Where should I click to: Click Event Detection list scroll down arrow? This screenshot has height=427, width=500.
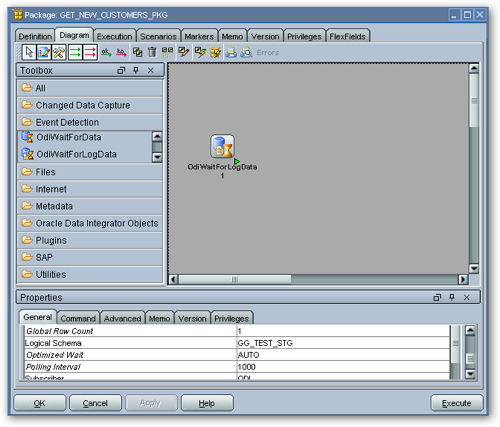pyautogui.click(x=157, y=157)
